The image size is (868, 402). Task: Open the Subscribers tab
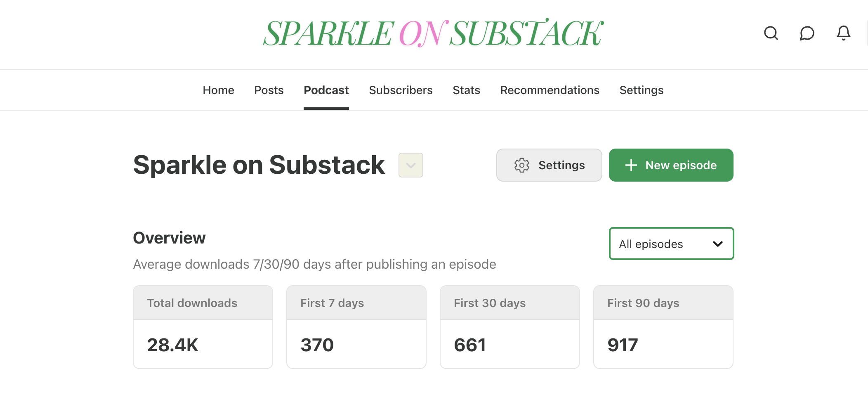[401, 90]
